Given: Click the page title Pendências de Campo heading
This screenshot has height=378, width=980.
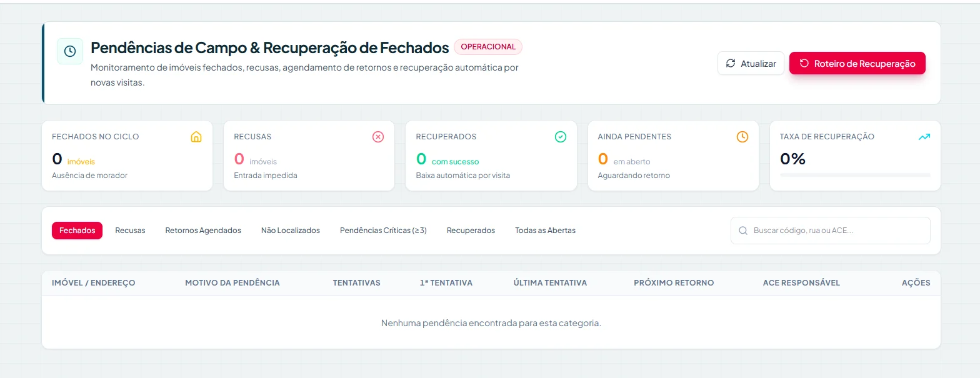Looking at the screenshot, I should click(270, 47).
